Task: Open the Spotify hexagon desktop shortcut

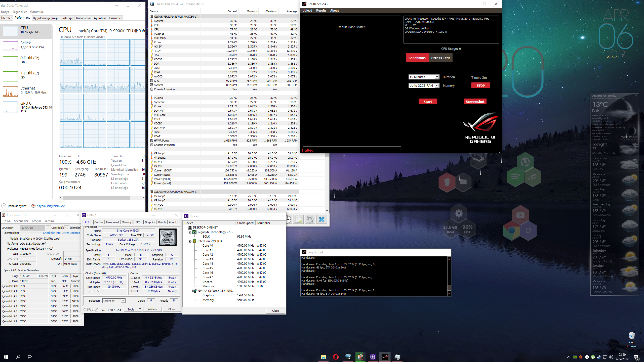Action: [x=515, y=177]
